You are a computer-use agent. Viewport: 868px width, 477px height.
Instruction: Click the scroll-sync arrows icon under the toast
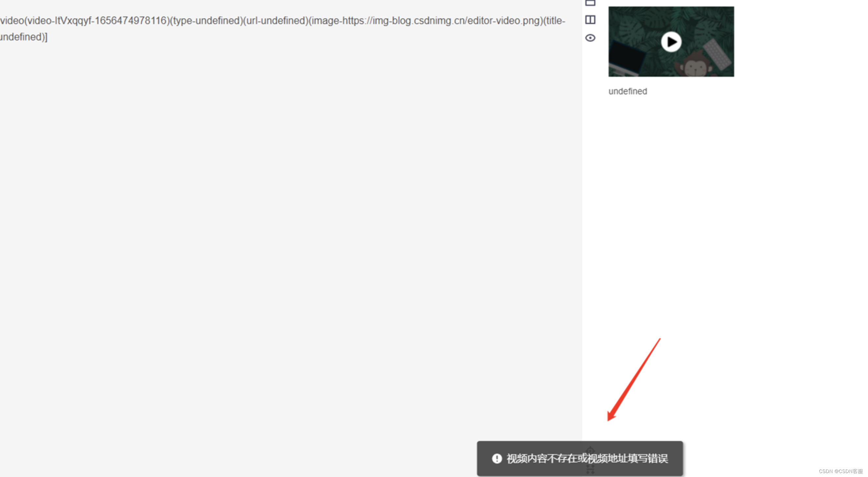(590, 470)
